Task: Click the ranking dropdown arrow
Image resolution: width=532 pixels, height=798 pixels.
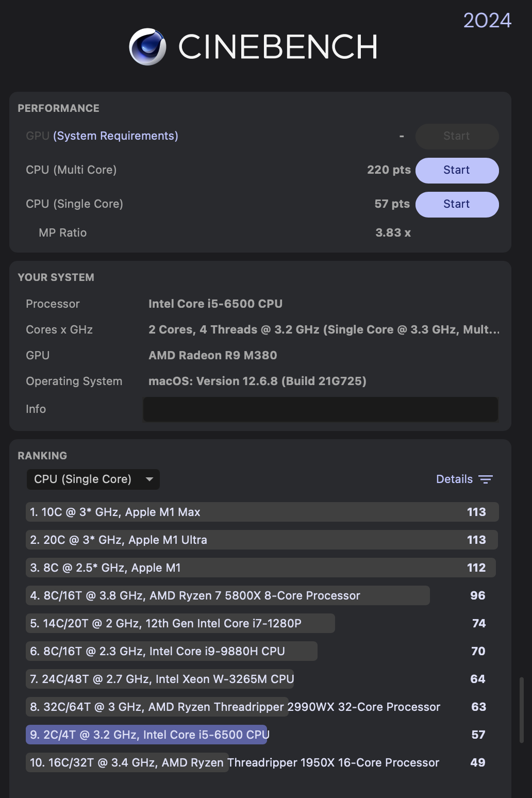Action: (149, 479)
